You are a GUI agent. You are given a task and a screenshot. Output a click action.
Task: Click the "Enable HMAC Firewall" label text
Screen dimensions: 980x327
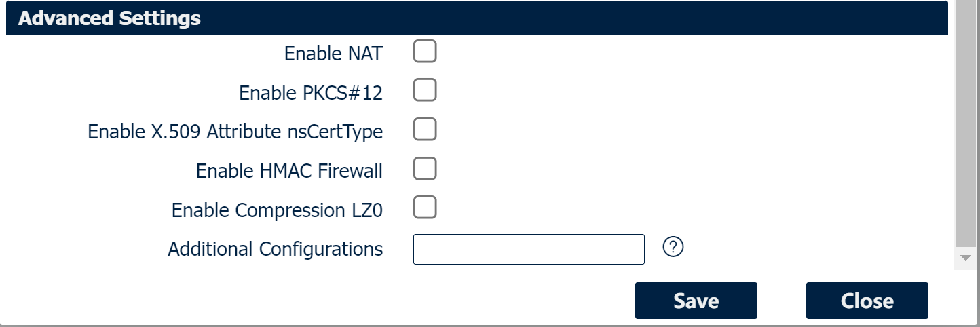289,171
